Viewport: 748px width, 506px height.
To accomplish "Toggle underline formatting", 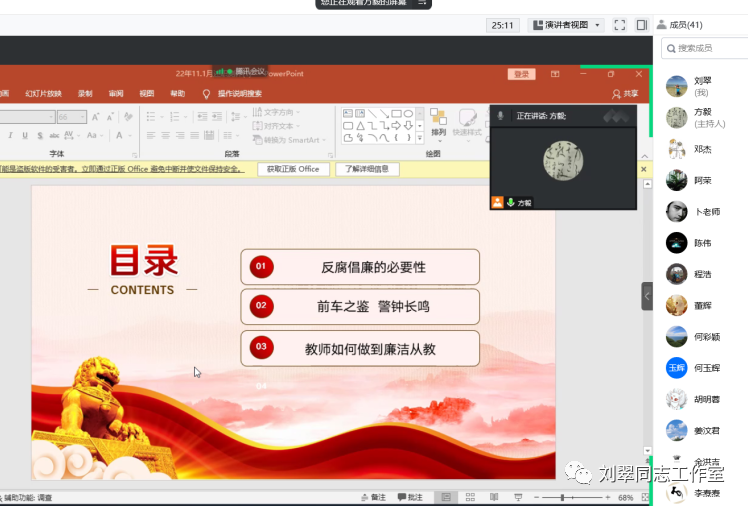I will coord(25,135).
